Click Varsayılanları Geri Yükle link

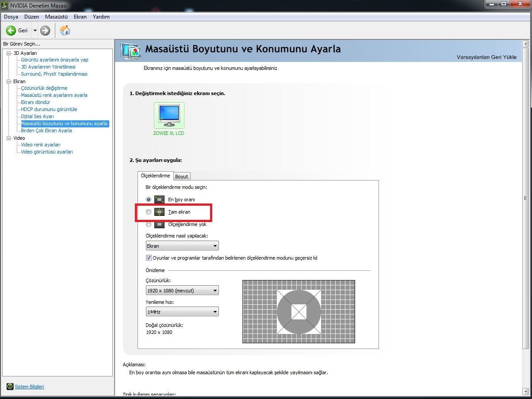tap(486, 57)
